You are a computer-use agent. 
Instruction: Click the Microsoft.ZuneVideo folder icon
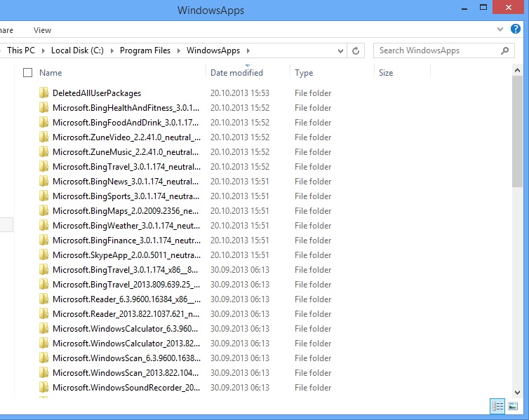[43, 137]
